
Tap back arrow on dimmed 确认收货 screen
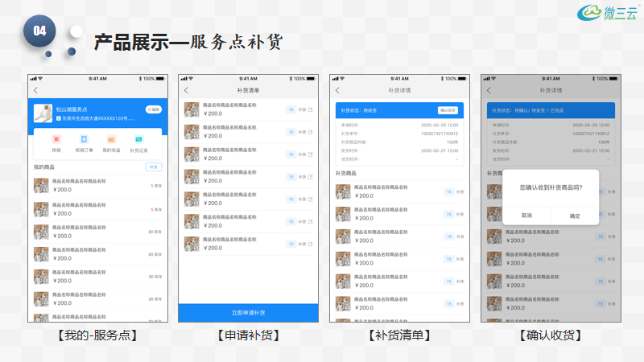pyautogui.click(x=489, y=90)
